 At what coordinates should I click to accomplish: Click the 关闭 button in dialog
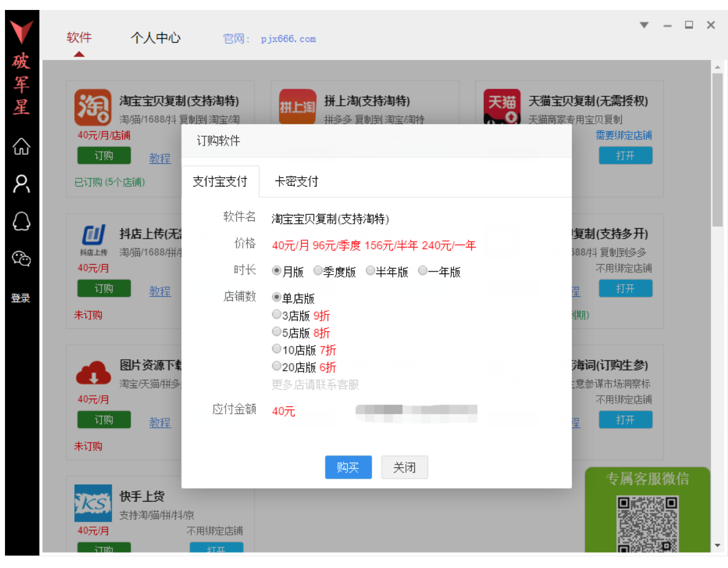404,467
